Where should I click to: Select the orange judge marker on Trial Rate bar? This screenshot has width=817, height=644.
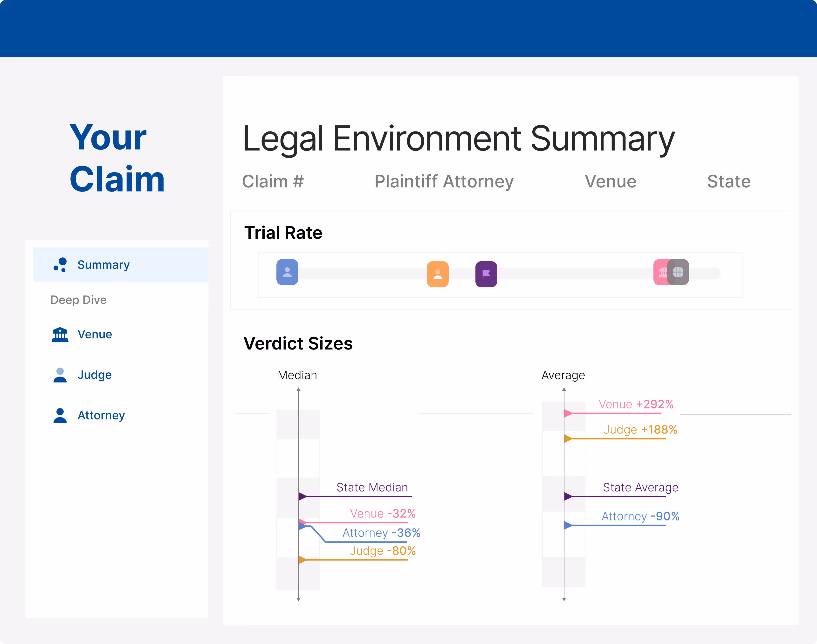437,274
